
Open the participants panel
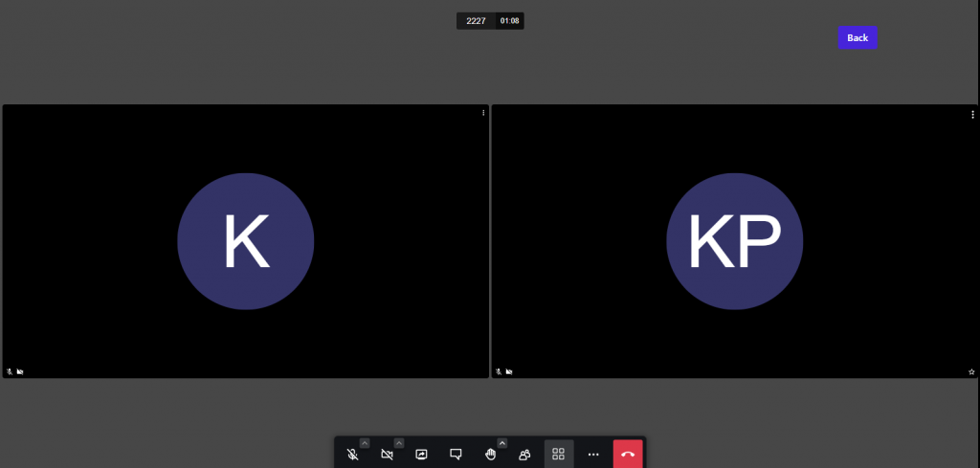click(x=524, y=455)
